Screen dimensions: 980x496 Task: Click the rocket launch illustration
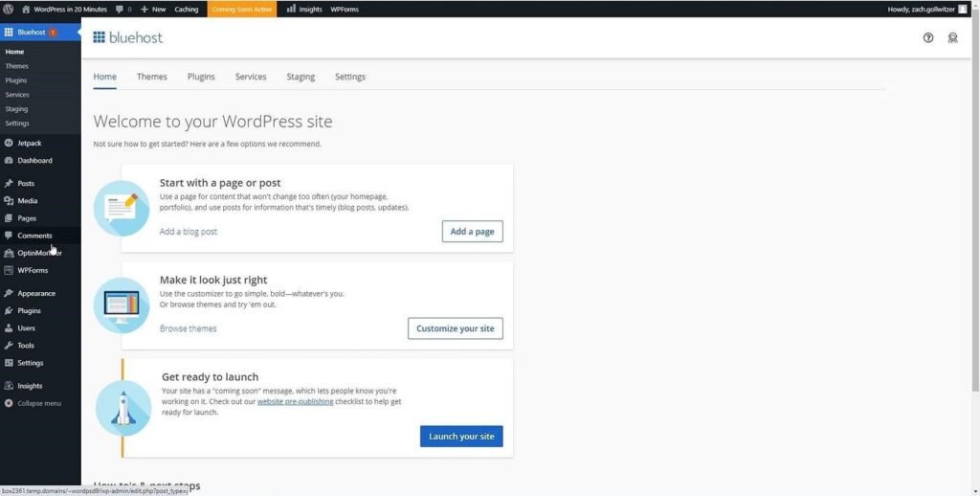(123, 408)
